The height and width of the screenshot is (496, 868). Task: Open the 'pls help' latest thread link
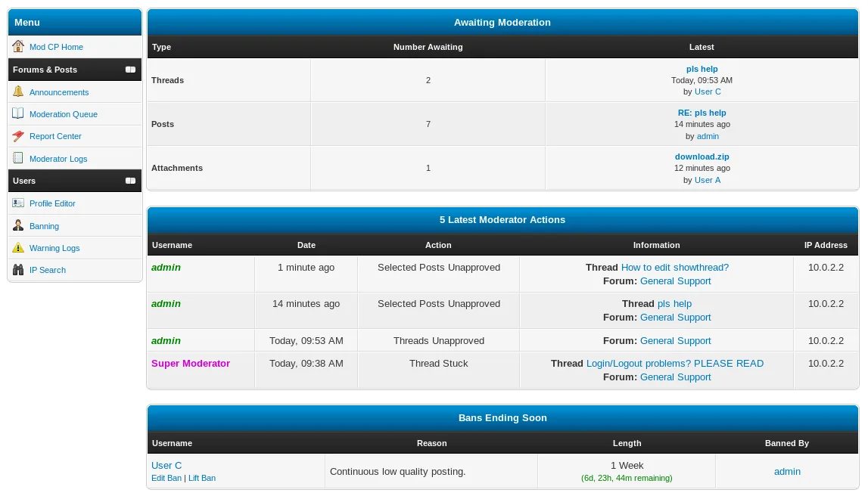(x=702, y=69)
